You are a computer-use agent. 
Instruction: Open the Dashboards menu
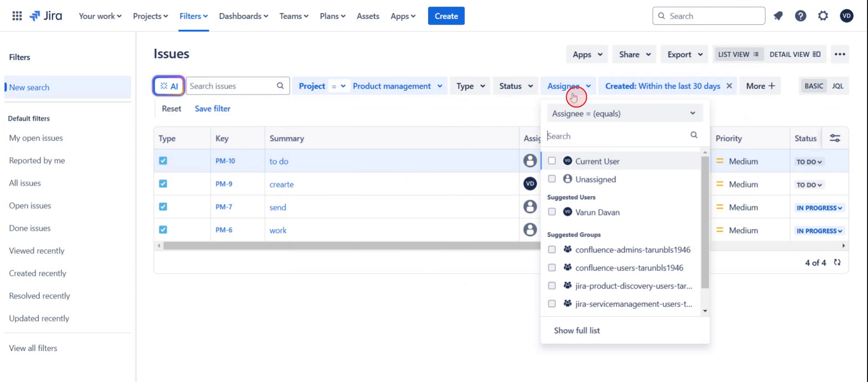click(243, 16)
